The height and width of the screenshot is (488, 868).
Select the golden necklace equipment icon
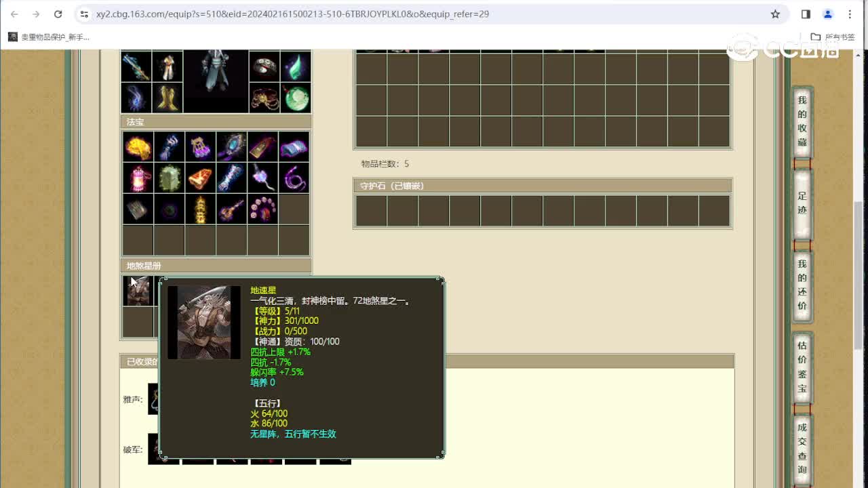(264, 98)
